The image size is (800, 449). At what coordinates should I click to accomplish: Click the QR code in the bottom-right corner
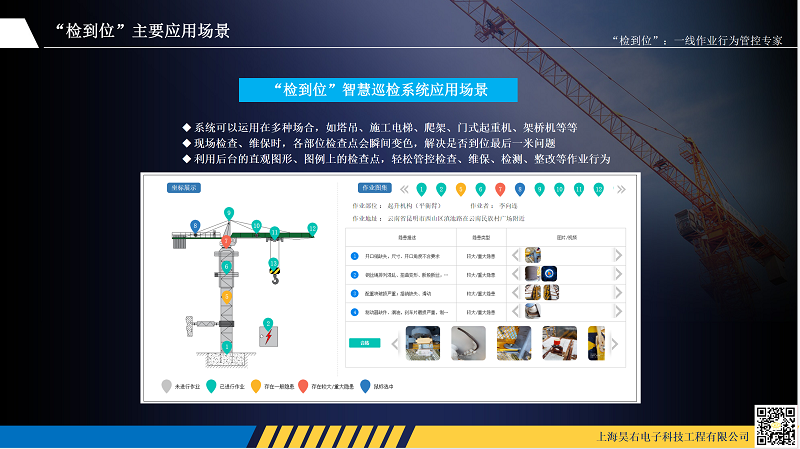(774, 426)
